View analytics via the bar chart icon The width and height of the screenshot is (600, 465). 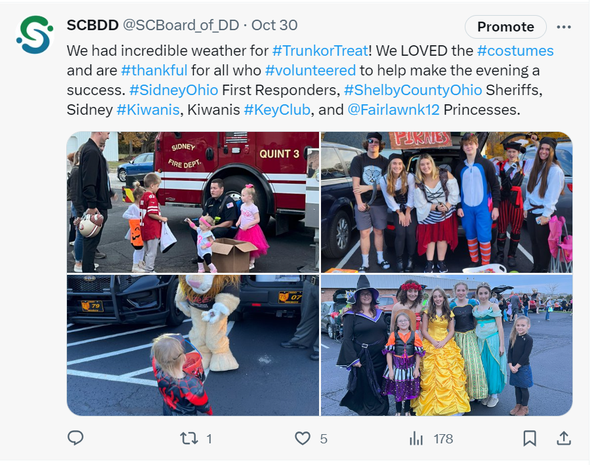(416, 438)
